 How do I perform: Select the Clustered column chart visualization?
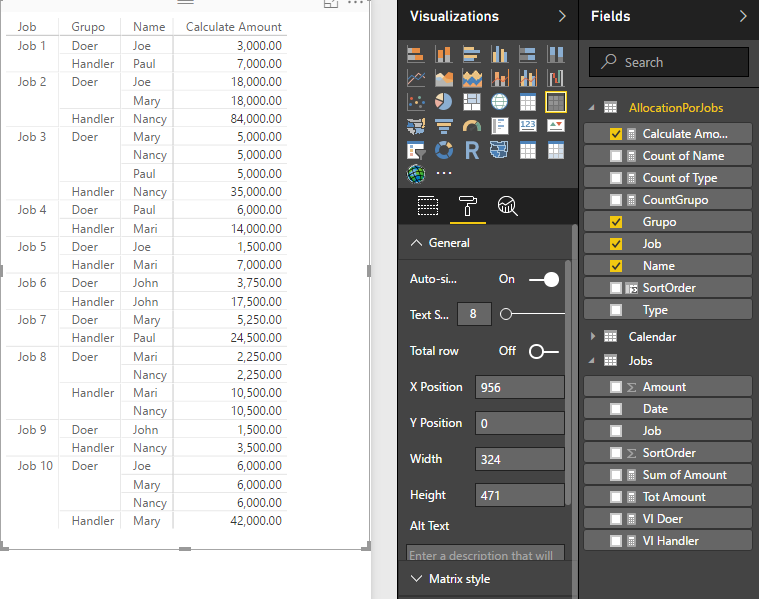click(500, 54)
